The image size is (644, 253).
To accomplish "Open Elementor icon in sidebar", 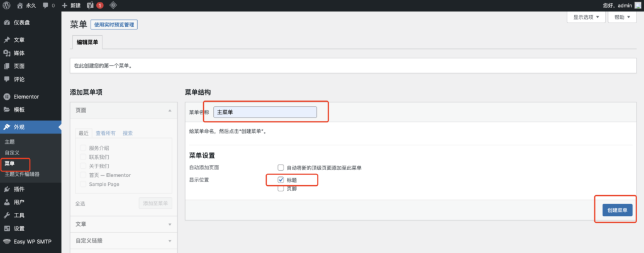I will click(x=6, y=97).
